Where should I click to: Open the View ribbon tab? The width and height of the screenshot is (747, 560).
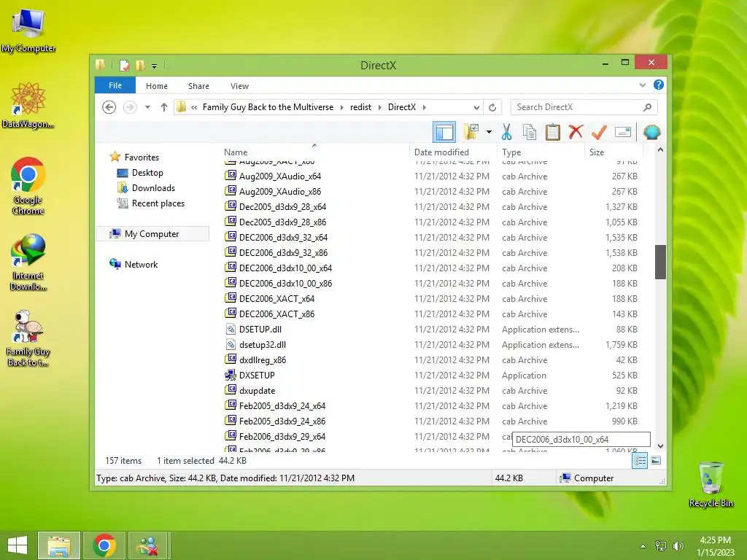coord(239,86)
